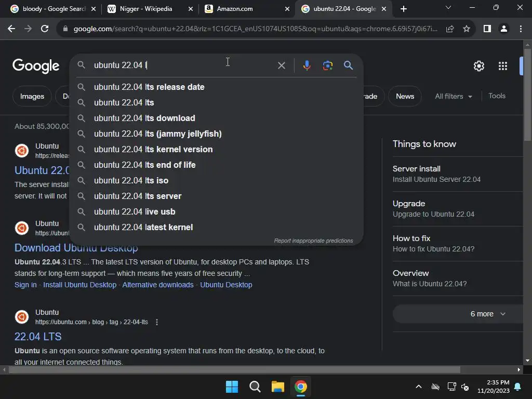The height and width of the screenshot is (399, 532).
Task: Click in the Google search text field
Action: [183, 65]
